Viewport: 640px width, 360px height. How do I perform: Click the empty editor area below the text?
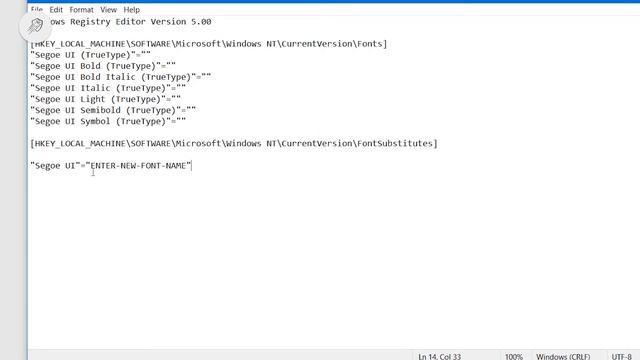(334, 261)
